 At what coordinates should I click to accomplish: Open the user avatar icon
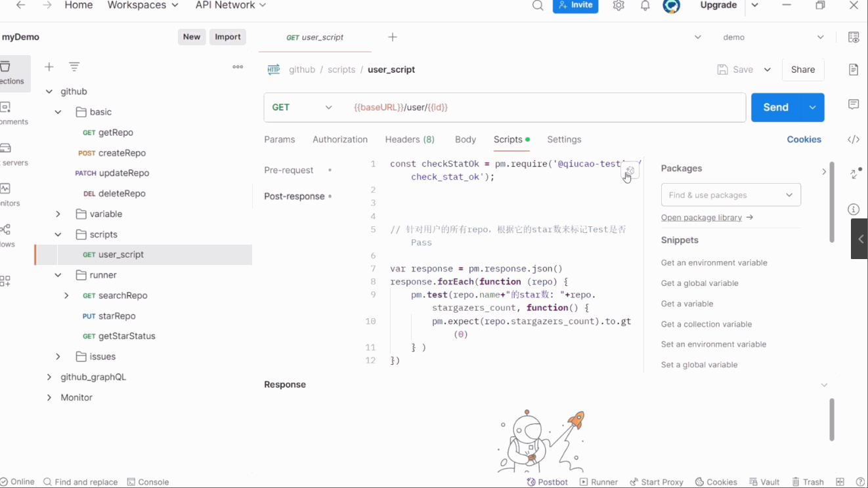pos(671,5)
